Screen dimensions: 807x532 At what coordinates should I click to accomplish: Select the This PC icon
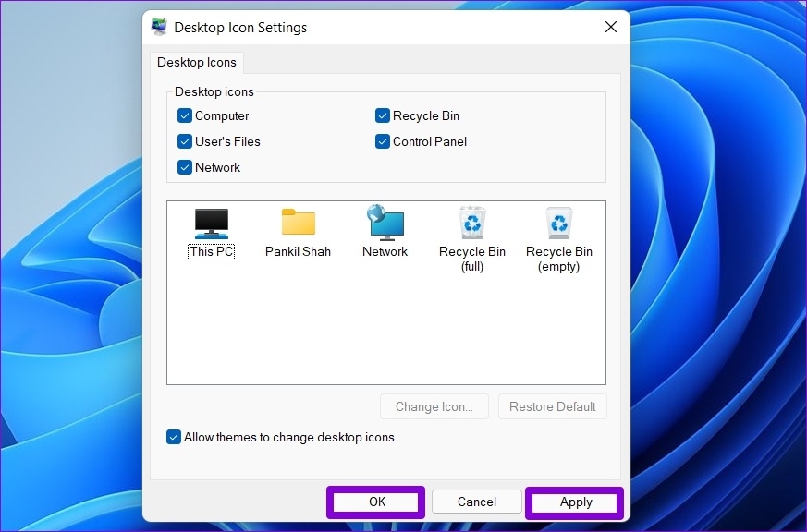point(211,222)
